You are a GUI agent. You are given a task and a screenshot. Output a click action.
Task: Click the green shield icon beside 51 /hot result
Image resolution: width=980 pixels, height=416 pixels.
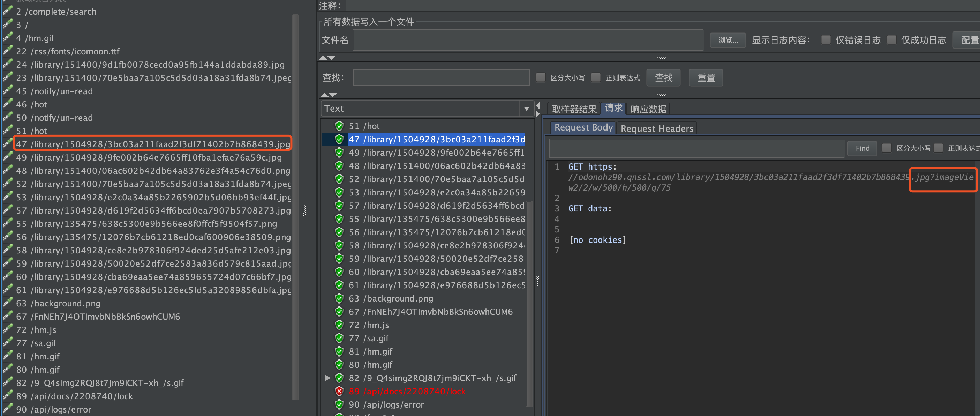(x=339, y=126)
